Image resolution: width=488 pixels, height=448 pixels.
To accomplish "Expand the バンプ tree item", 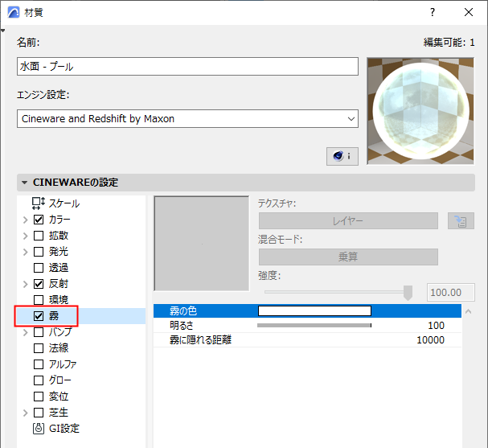I will coord(26,332).
